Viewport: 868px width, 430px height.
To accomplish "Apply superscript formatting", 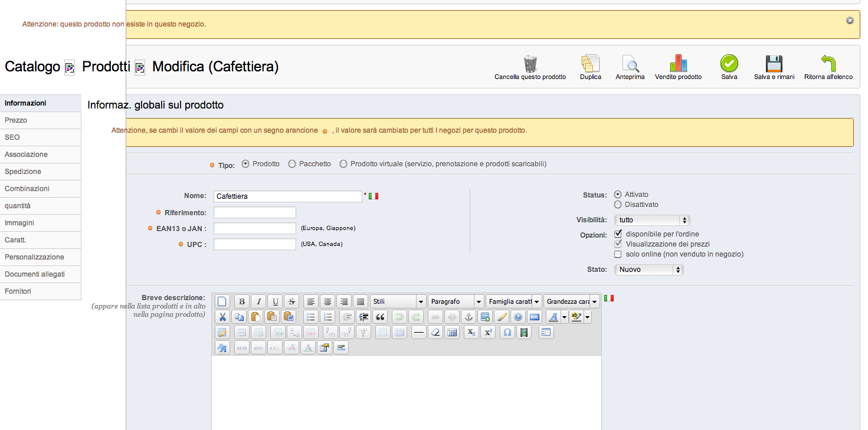I will click(x=487, y=332).
